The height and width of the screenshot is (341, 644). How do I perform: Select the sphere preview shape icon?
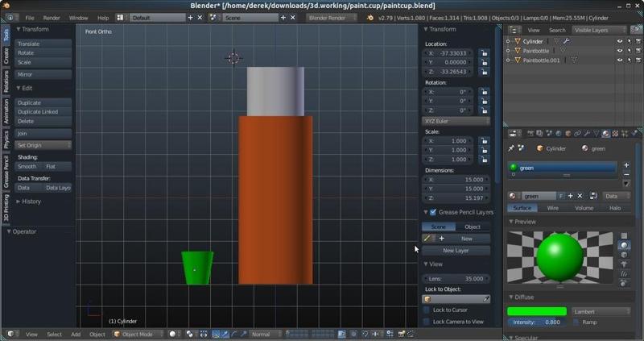click(624, 244)
